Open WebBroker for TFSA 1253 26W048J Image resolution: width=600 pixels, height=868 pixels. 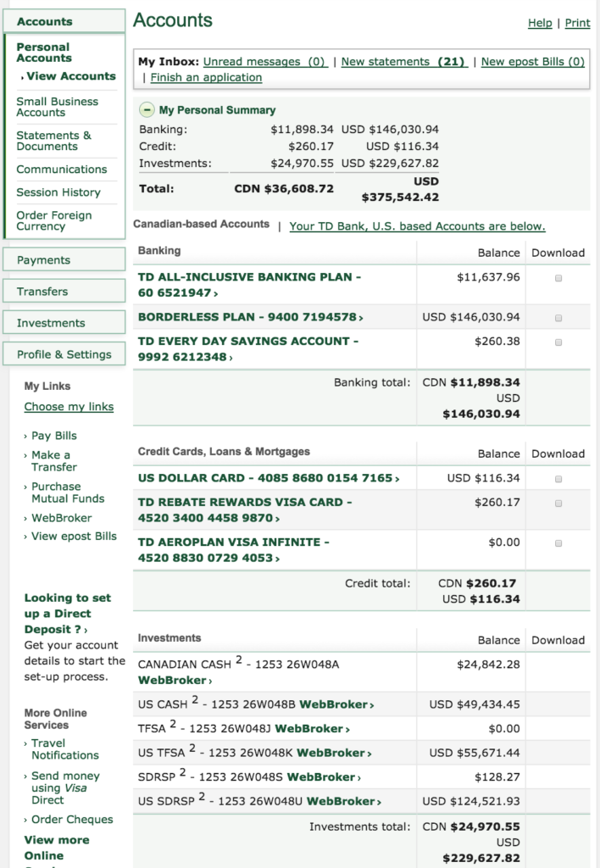pos(312,728)
